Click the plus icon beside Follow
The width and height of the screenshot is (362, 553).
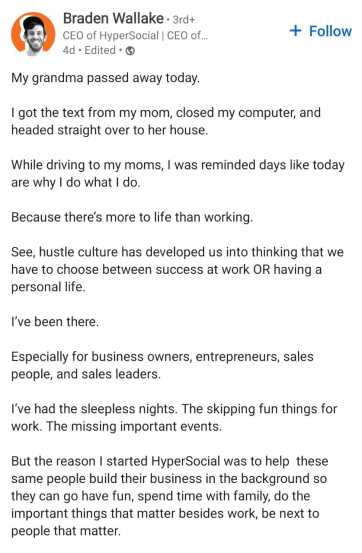[295, 31]
